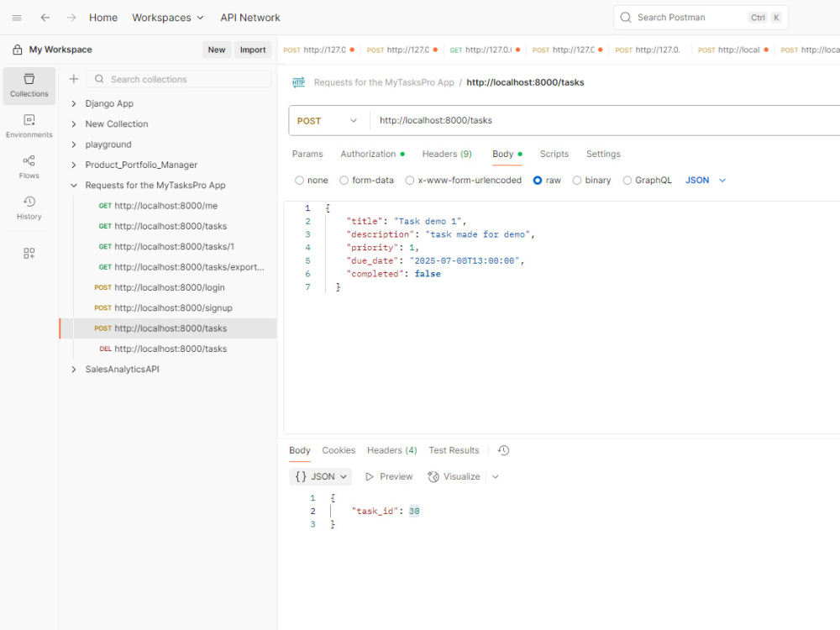Image resolution: width=840 pixels, height=630 pixels.
Task: Expand the Product_Portfolio_Manager collection
Action: (x=73, y=165)
